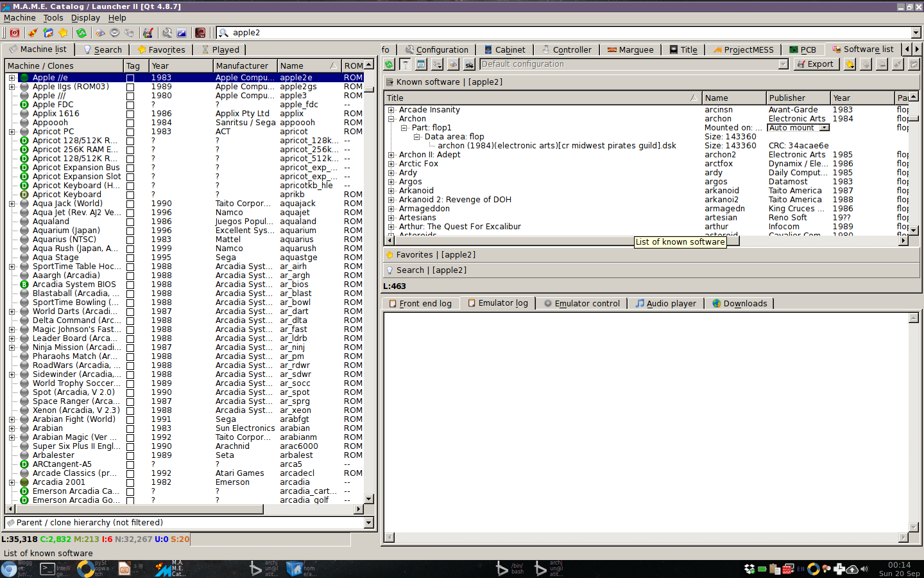Click the software list horizontal scrollbar
The image size is (924, 578).
click(x=647, y=241)
